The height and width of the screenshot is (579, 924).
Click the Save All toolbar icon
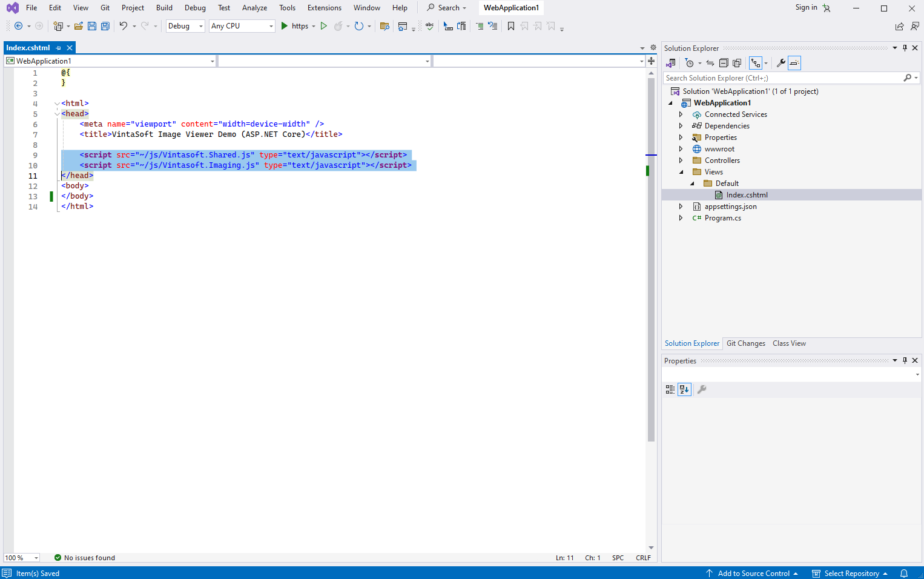click(x=105, y=26)
